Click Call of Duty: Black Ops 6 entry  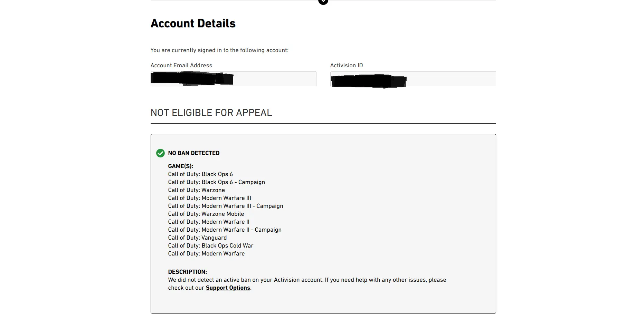(x=200, y=174)
